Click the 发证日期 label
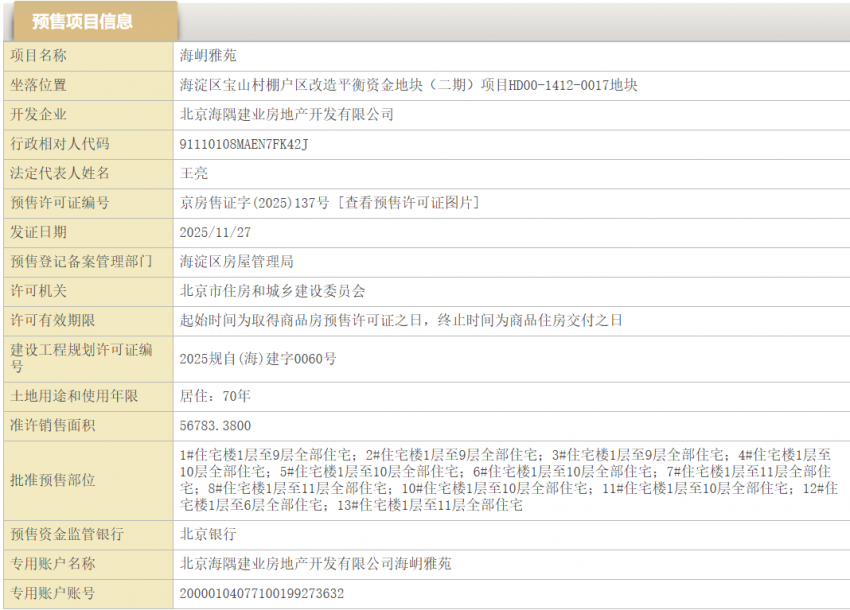 click(38, 232)
